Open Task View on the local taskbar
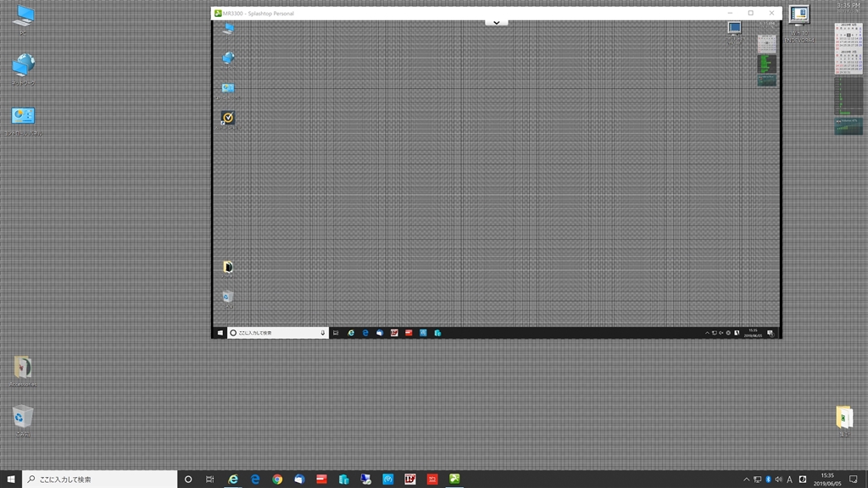Screen dimensions: 868x488 [210, 480]
